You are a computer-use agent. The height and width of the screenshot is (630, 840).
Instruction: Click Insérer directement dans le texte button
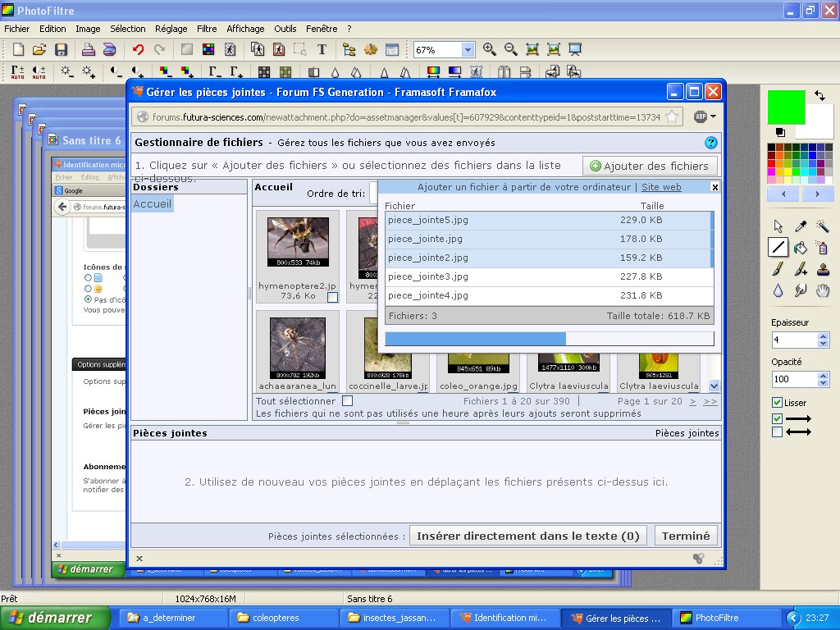point(527,536)
